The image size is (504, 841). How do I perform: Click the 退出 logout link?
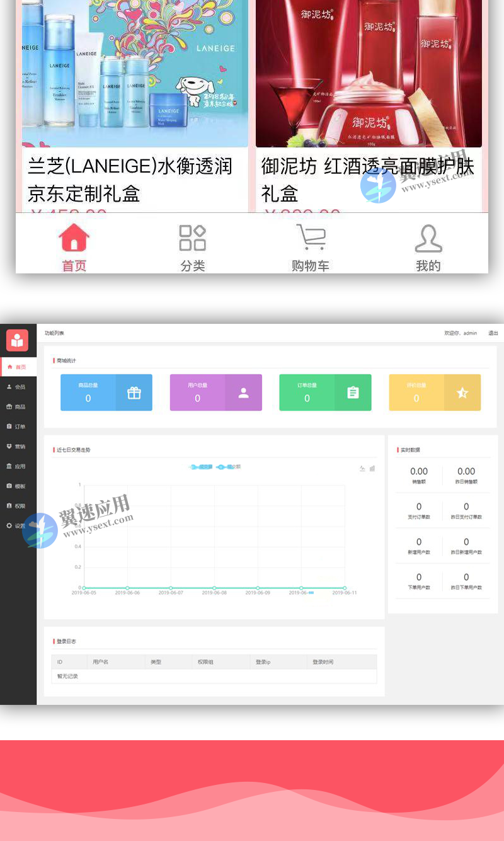pos(493,333)
